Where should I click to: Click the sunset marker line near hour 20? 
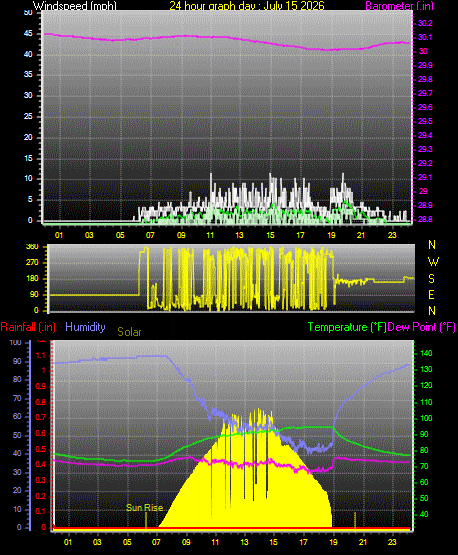pyautogui.click(x=355, y=521)
